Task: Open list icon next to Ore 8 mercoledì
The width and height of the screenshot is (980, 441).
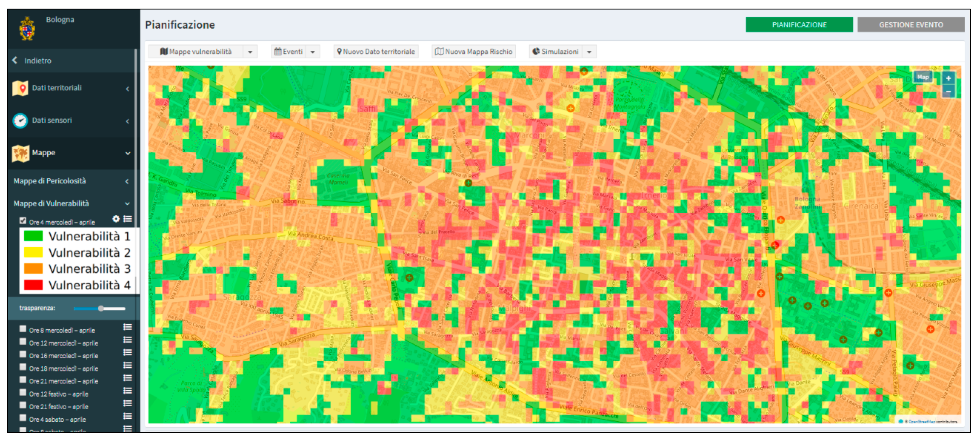Action: (127, 327)
